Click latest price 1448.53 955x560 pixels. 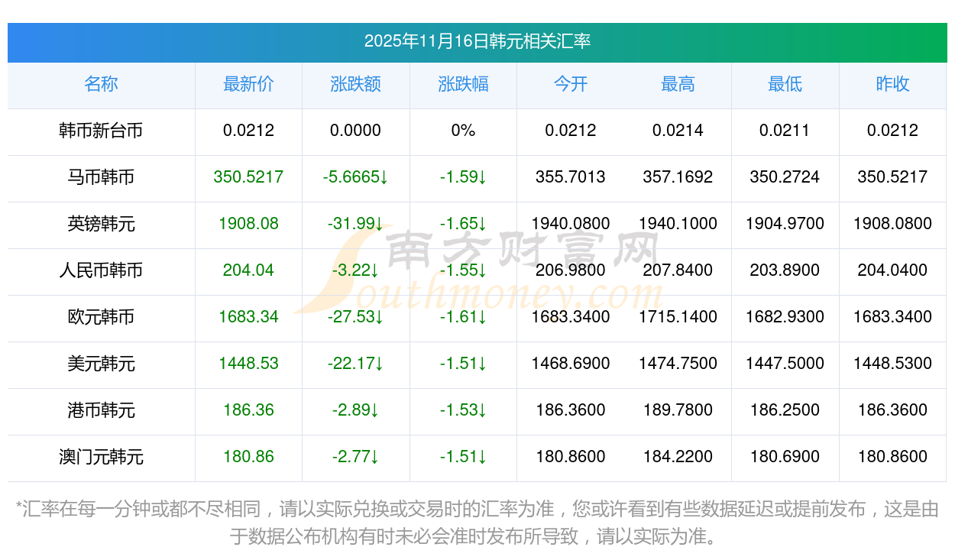(x=248, y=364)
